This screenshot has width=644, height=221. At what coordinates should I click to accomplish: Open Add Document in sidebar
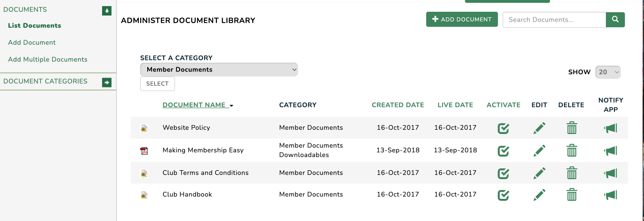32,42
